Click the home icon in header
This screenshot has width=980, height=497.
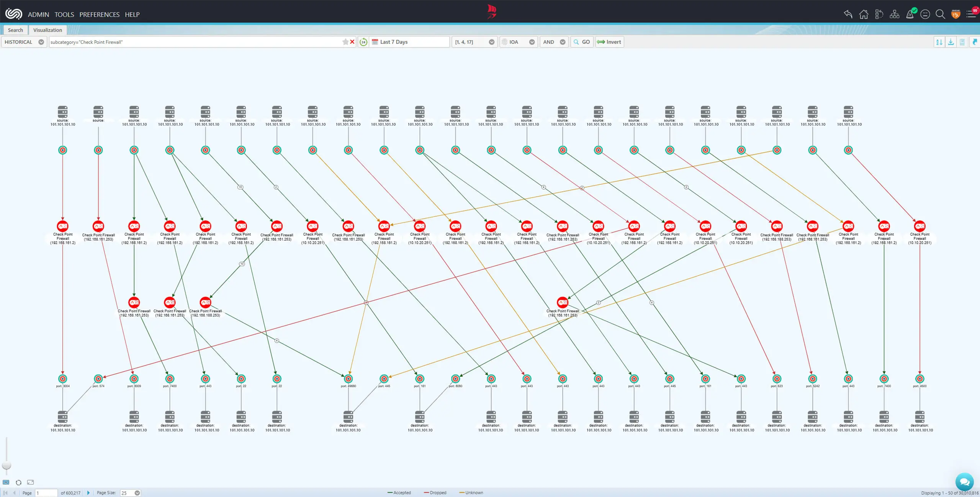[864, 15]
